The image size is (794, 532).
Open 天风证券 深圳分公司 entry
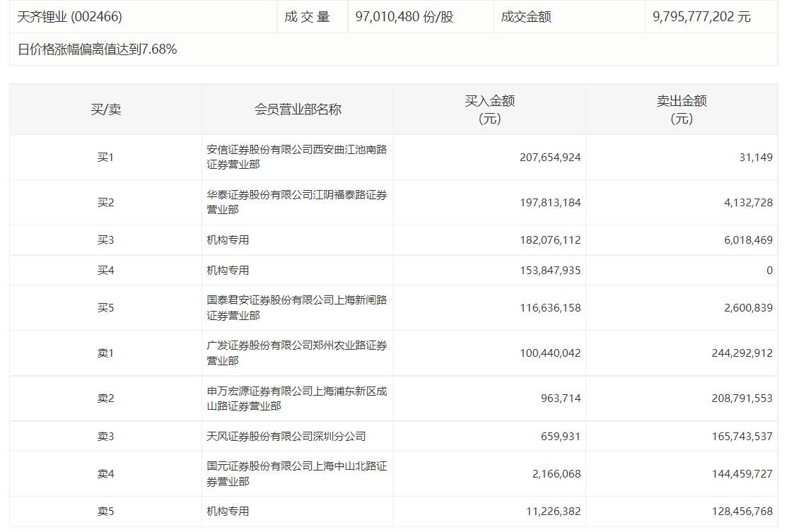pyautogui.click(x=286, y=437)
